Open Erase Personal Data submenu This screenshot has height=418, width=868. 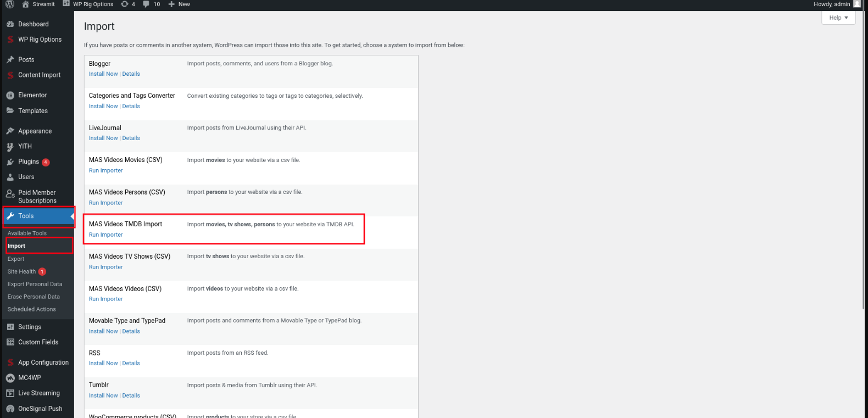[34, 297]
